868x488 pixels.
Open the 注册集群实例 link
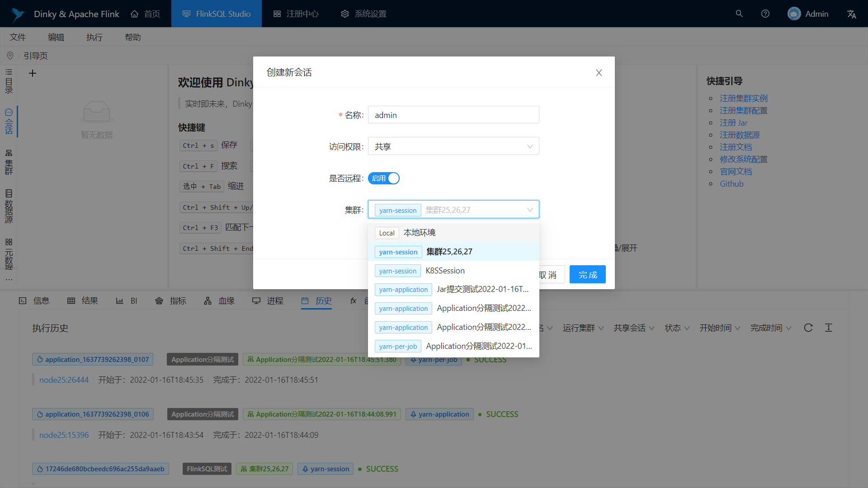pos(743,98)
